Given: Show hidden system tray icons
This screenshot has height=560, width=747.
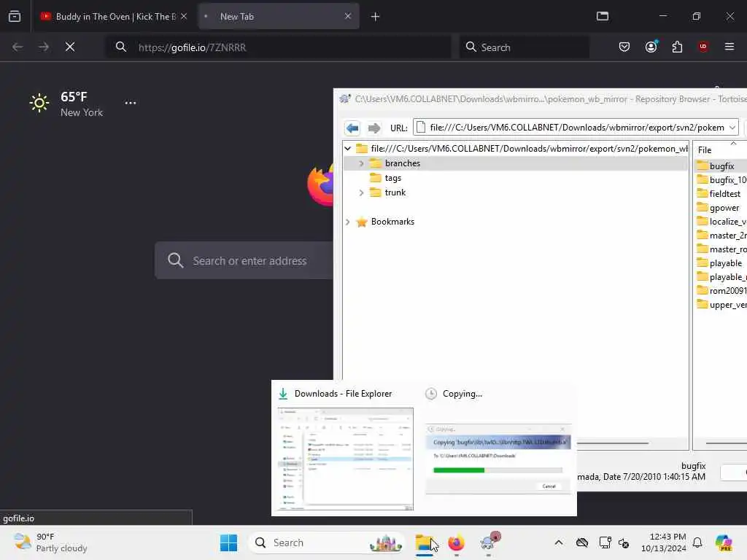Looking at the screenshot, I should 559,542.
